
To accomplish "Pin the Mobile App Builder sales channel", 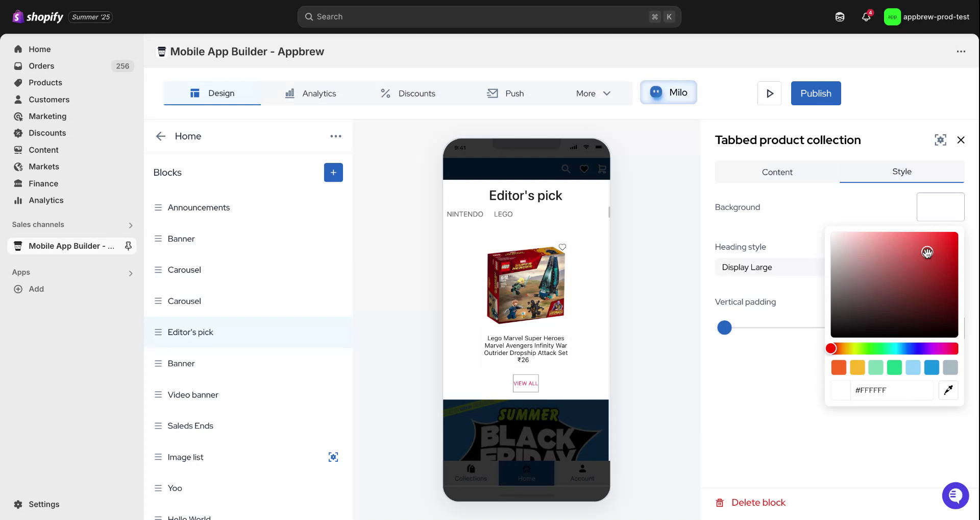I will tap(128, 246).
